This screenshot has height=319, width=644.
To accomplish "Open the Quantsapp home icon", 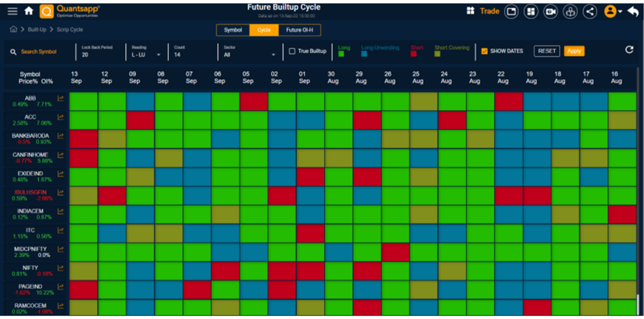I will [x=29, y=11].
